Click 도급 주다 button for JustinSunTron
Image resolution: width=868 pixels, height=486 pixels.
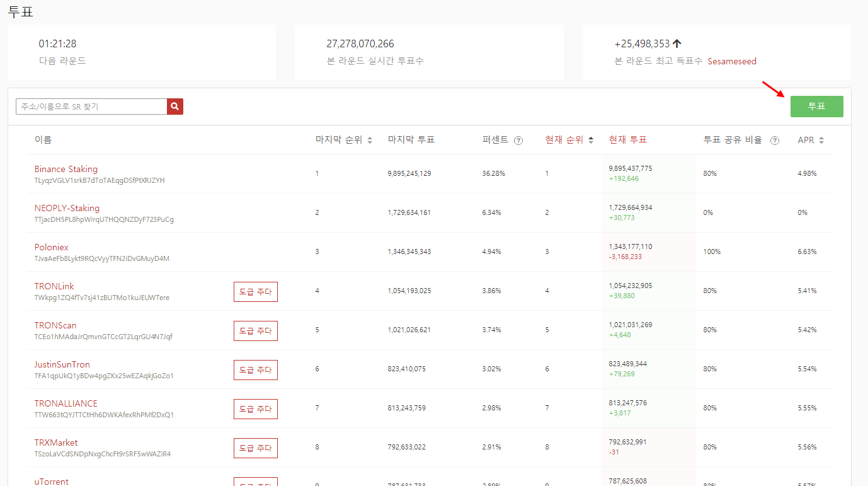click(x=256, y=370)
